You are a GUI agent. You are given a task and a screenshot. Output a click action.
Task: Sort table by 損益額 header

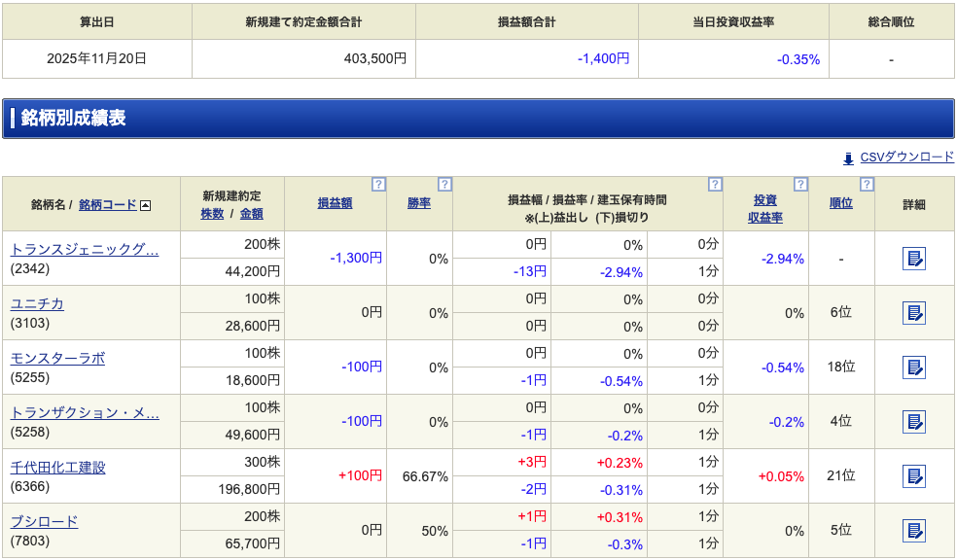coord(335,203)
